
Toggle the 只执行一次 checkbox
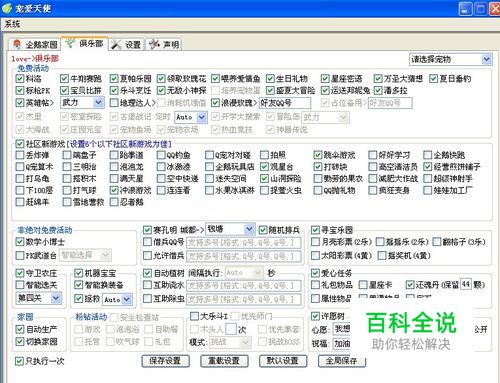coord(20,361)
